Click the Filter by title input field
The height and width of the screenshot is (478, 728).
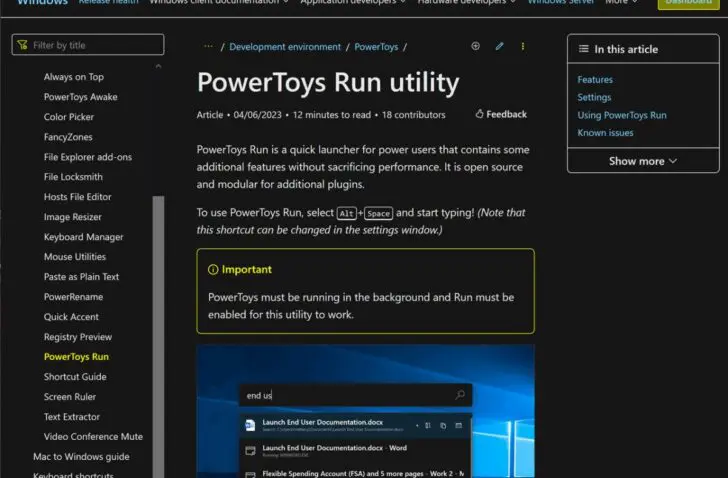pyautogui.click(x=88, y=45)
